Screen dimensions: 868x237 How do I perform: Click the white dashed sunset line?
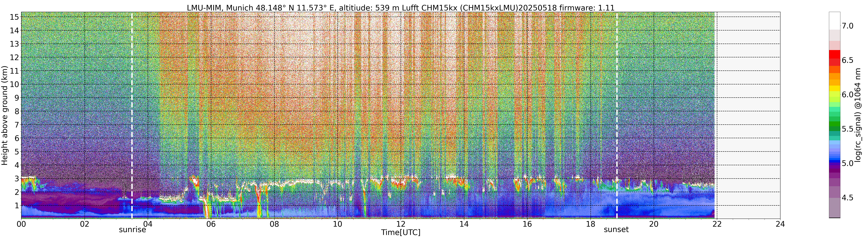point(617,115)
